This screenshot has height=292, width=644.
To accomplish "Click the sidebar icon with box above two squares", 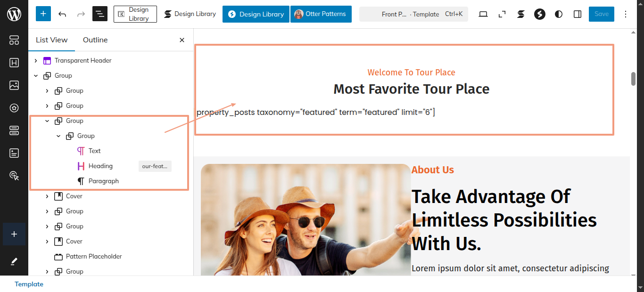I will 14,40.
